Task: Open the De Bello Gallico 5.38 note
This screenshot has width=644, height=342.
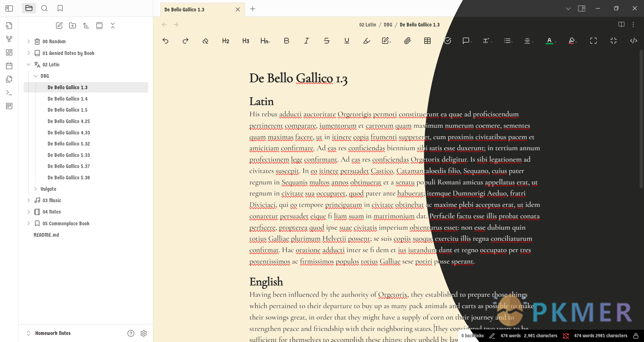Action: 69,178
